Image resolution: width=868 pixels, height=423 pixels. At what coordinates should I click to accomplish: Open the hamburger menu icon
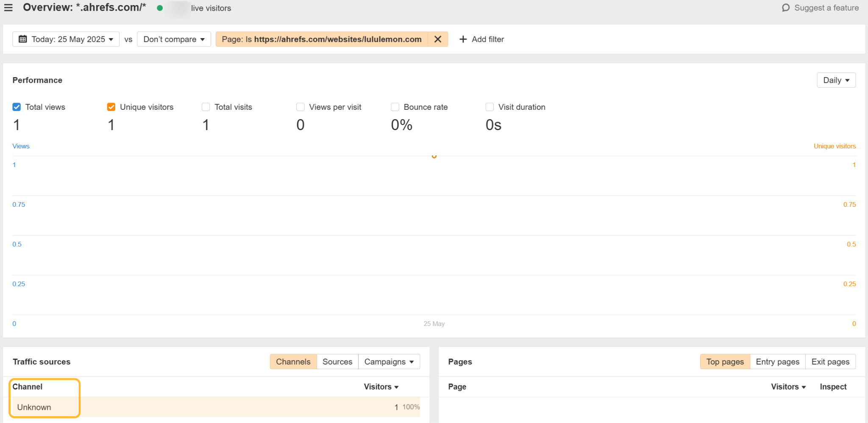(x=8, y=8)
